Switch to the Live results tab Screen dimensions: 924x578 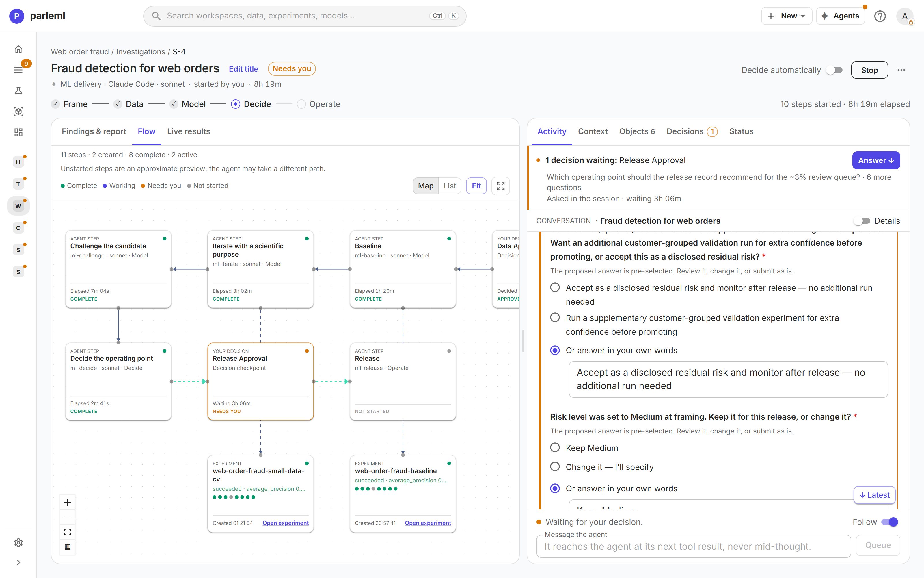(189, 131)
